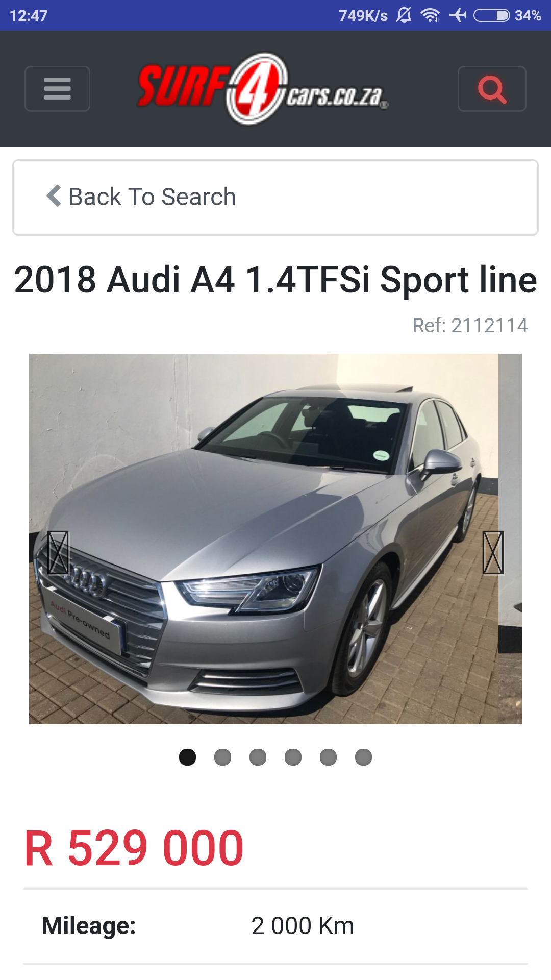This screenshot has width=551, height=980.
Task: Tap the battery indicator icon
Action: [491, 15]
